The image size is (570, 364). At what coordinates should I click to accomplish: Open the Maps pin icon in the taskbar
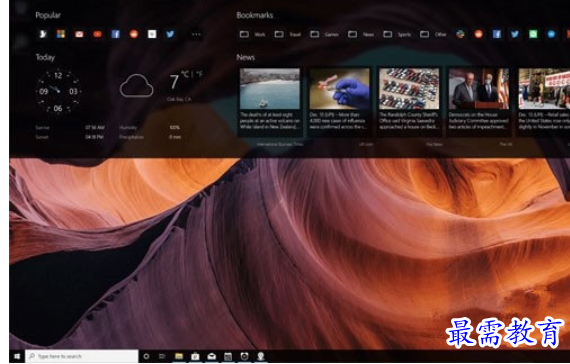click(261, 356)
